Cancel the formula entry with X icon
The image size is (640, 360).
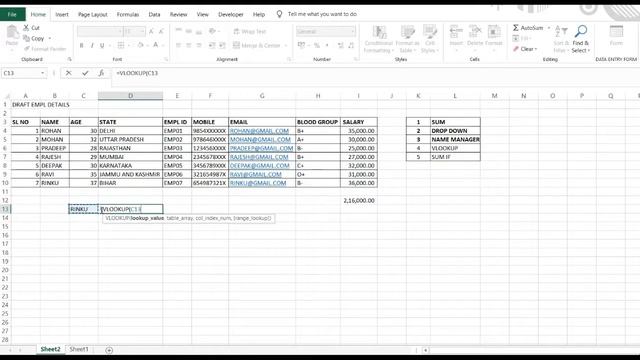pos(69,73)
